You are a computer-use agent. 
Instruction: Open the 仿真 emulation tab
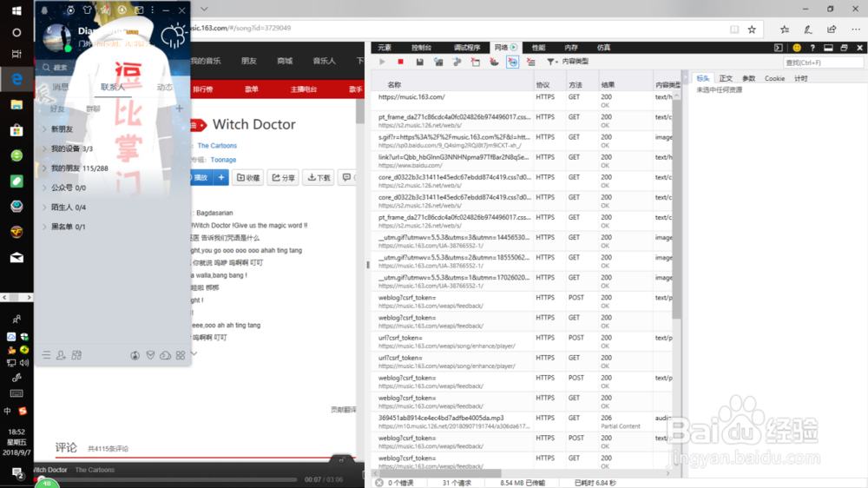point(604,48)
